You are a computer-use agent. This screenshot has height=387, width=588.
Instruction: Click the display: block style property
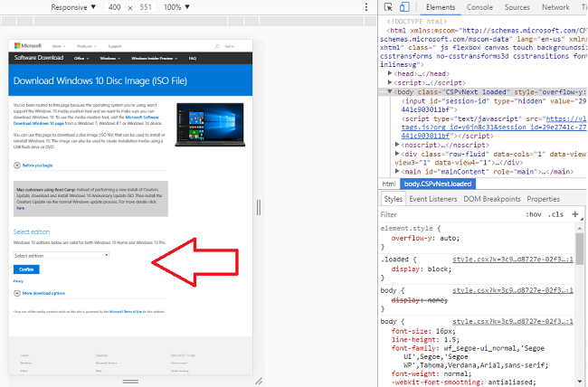[x=422, y=269]
